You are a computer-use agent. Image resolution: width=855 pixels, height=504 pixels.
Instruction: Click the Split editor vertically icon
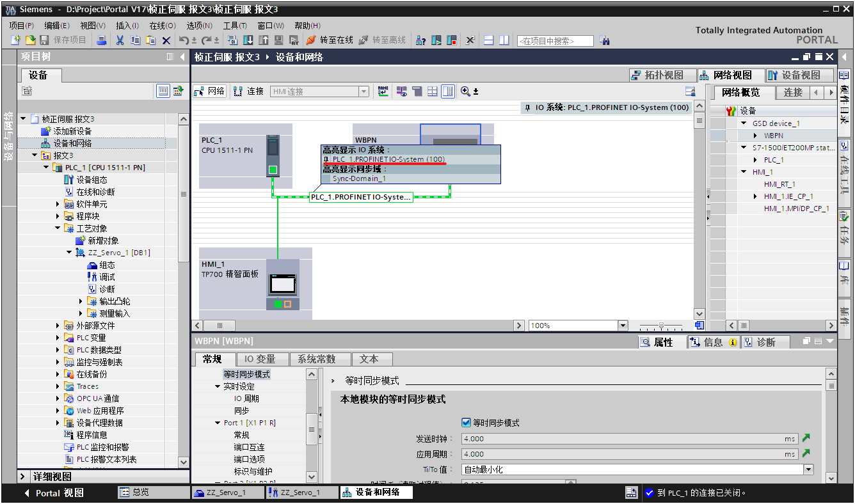(x=504, y=40)
